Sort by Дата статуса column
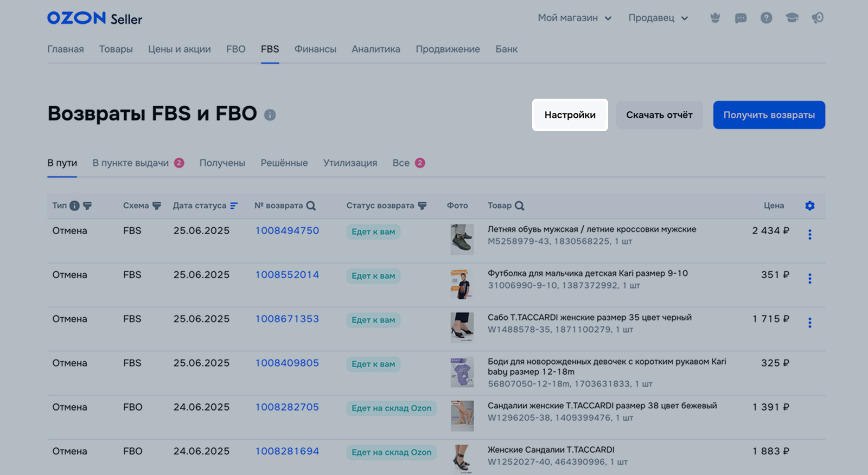868x475 pixels. [234, 206]
